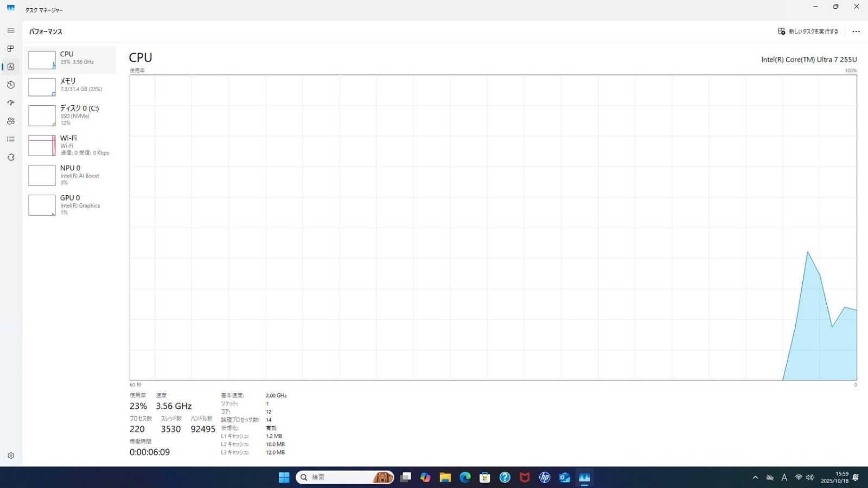The width and height of the screenshot is (868, 488).
Task: Open the Processes page in the sidebar
Action: coord(10,49)
